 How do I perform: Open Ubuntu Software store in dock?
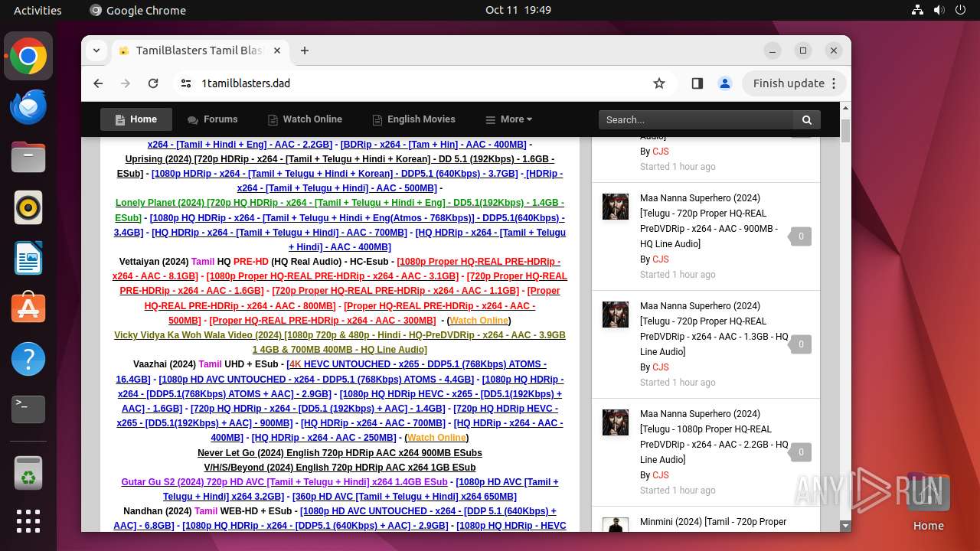(28, 308)
